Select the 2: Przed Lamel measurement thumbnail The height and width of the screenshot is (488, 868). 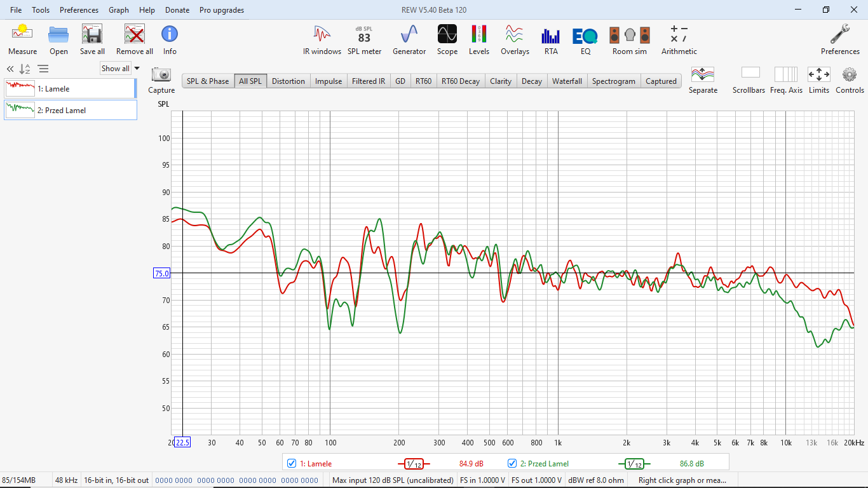point(70,110)
